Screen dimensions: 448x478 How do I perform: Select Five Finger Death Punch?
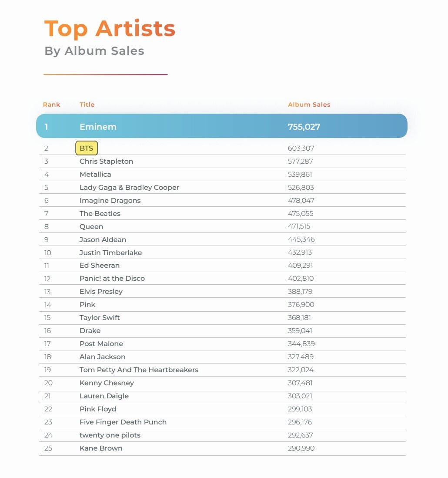point(123,422)
